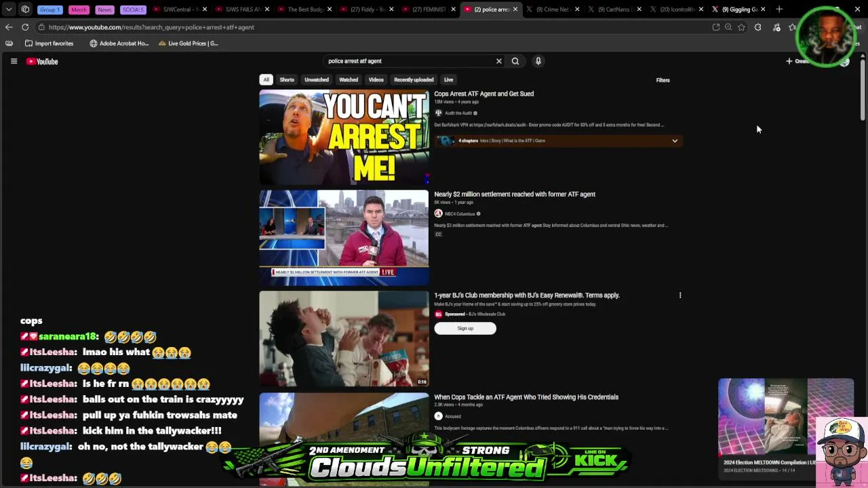Open the media control music-note icon
Image resolution: width=868 pixels, height=488 pixels.
tap(776, 27)
